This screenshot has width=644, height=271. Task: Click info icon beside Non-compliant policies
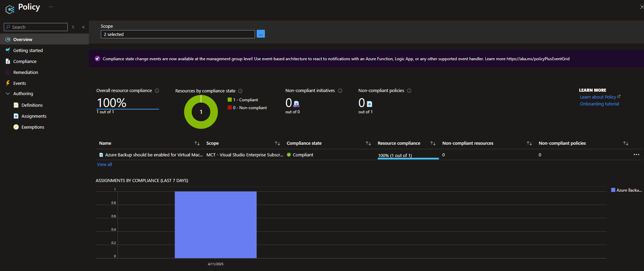409,91
